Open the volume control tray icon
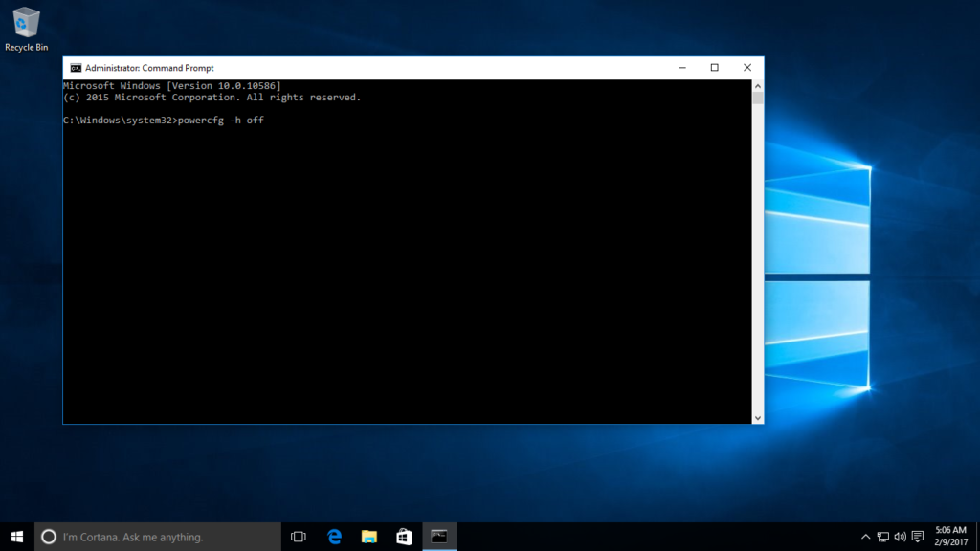 point(900,537)
